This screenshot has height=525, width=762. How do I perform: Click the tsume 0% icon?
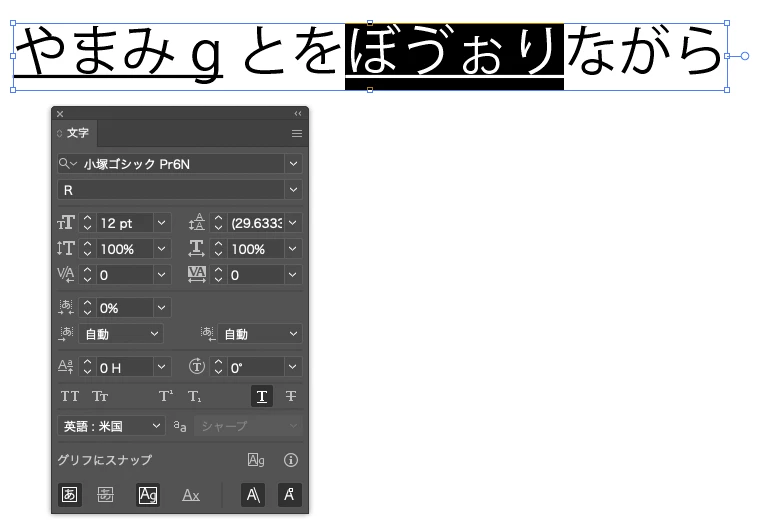click(x=66, y=307)
